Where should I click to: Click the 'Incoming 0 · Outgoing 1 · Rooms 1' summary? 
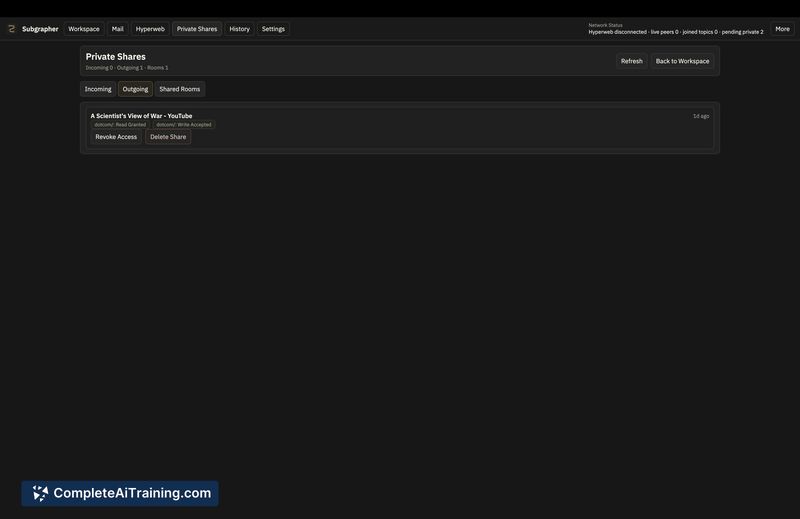click(127, 68)
